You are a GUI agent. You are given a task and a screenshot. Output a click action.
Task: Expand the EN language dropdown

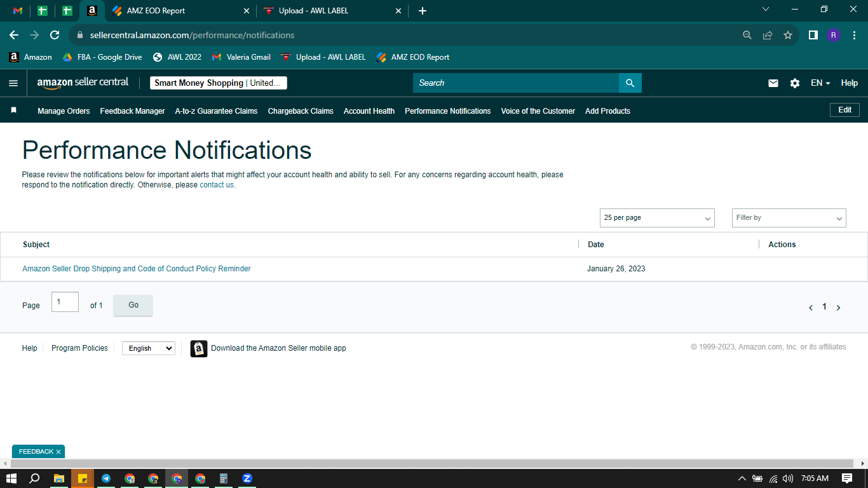(x=820, y=83)
